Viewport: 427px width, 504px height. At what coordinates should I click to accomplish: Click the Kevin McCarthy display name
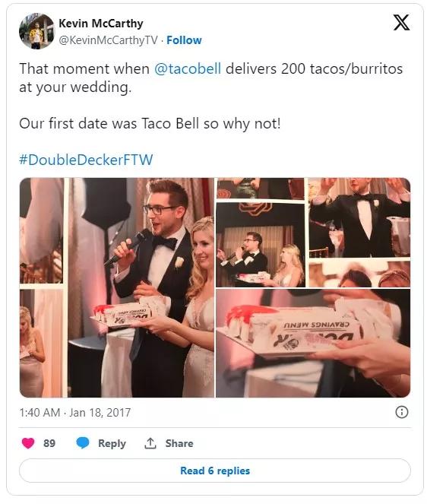click(x=101, y=24)
